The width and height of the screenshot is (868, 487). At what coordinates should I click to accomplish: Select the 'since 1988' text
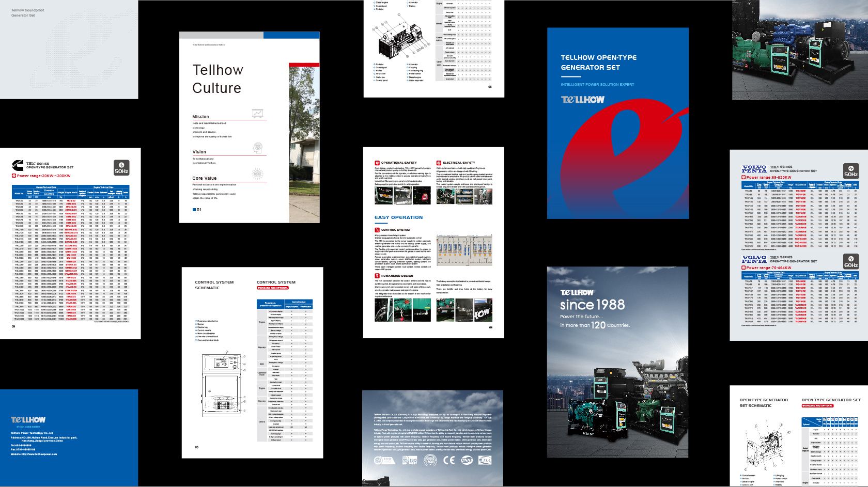click(x=593, y=305)
